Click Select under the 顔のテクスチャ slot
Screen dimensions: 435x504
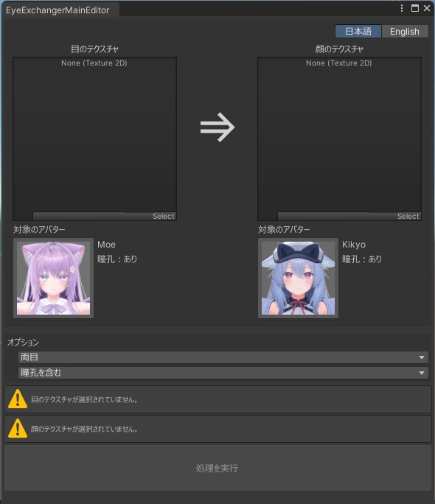pyautogui.click(x=408, y=217)
